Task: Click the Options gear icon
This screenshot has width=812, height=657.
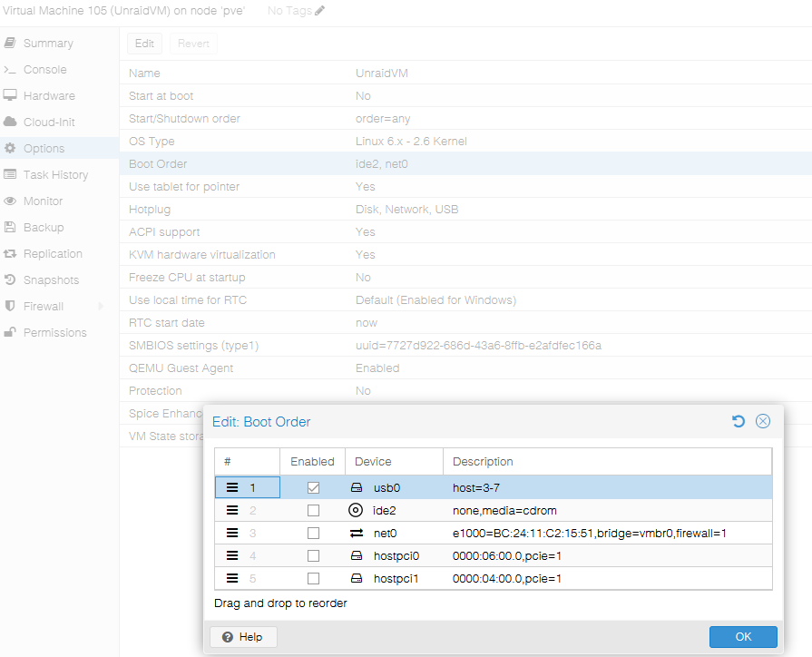Action: coord(10,148)
